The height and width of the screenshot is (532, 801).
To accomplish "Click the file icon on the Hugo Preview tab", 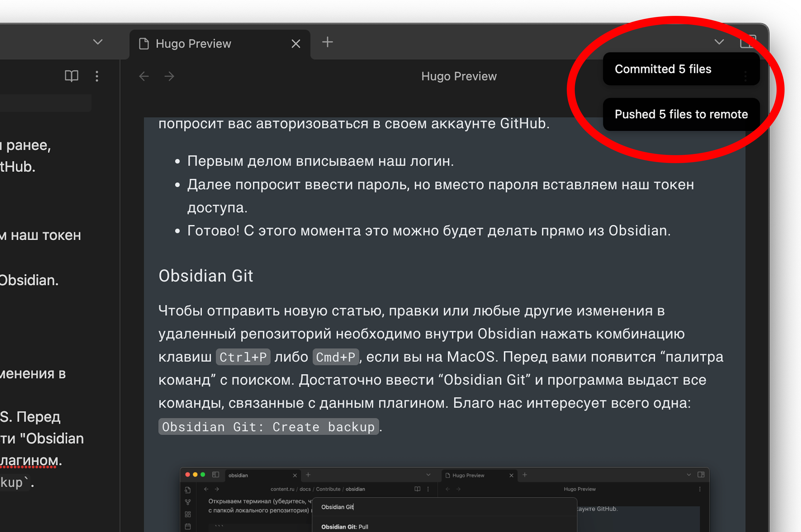I will [144, 44].
